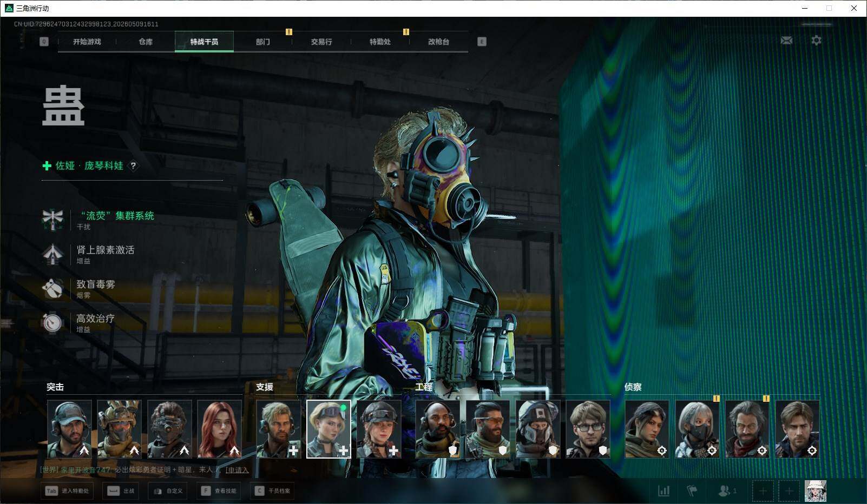Select 工程 operator with orange glasses and beard
Screen dimensions: 867x504
click(488, 429)
